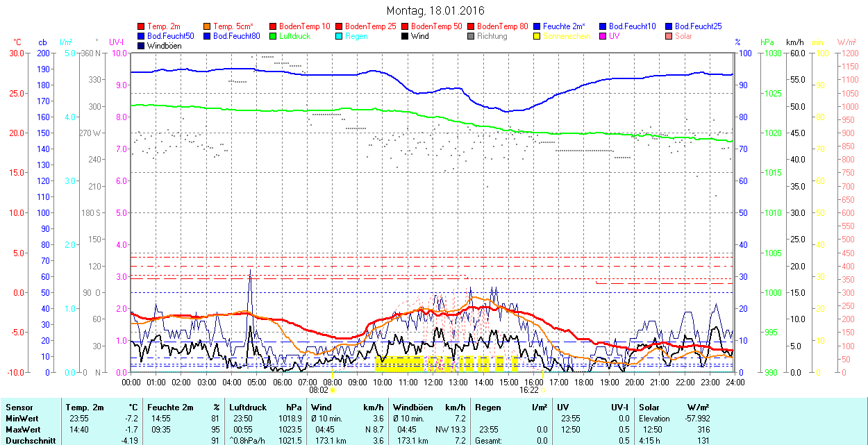Click the °C axis unit label

coord(18,42)
